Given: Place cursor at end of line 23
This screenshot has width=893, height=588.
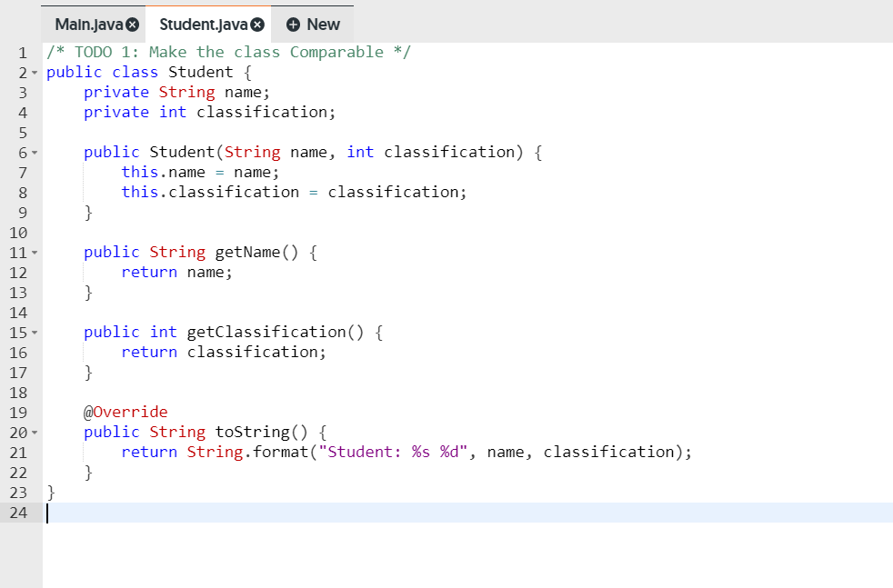Looking at the screenshot, I should point(55,492).
